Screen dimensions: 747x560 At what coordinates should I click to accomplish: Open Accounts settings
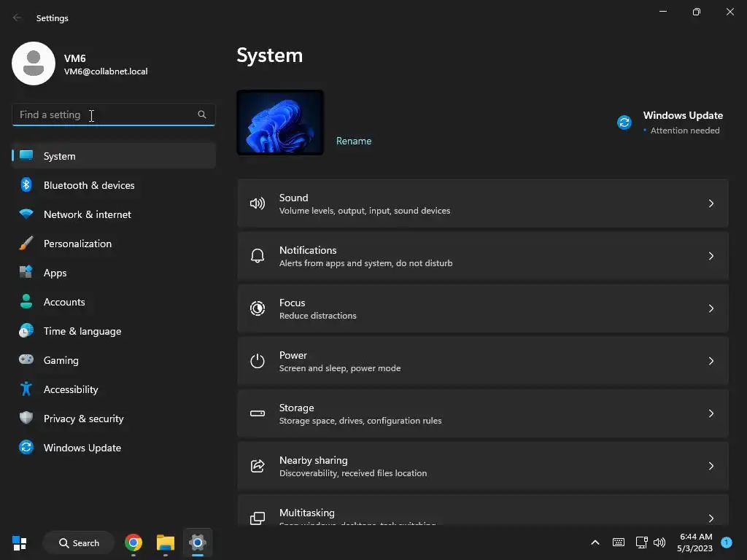114,301
